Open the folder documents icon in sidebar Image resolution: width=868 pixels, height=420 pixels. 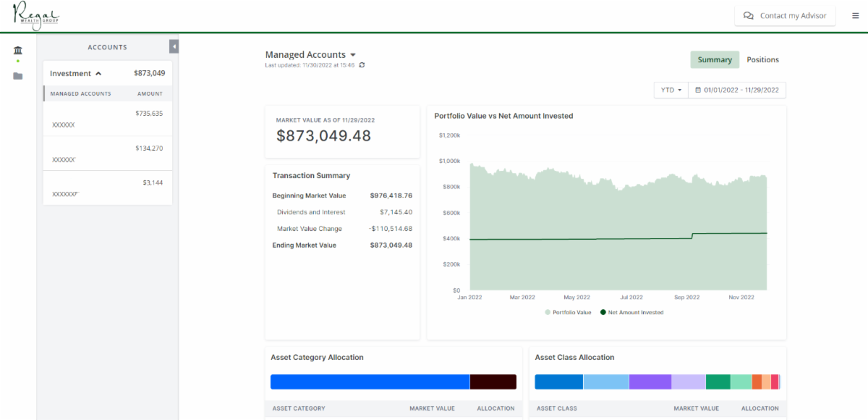(17, 76)
